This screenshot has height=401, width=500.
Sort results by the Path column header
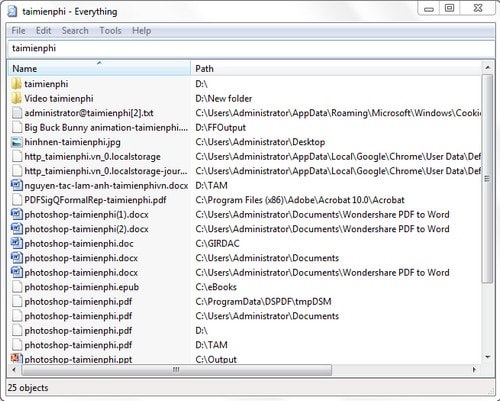point(337,68)
